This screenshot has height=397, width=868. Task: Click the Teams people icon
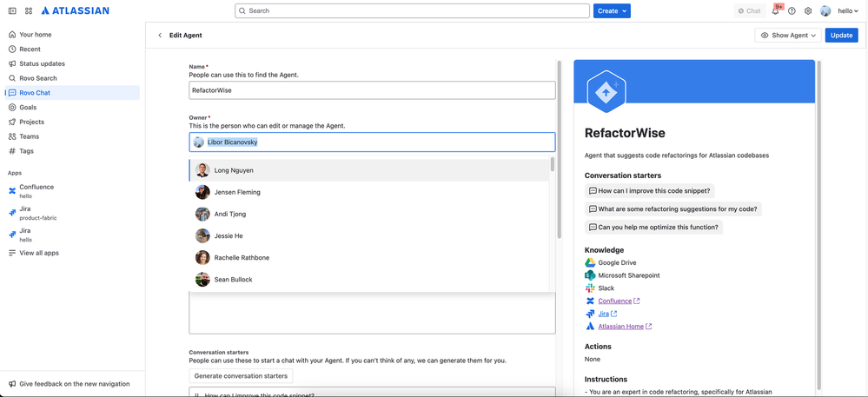pos(12,136)
